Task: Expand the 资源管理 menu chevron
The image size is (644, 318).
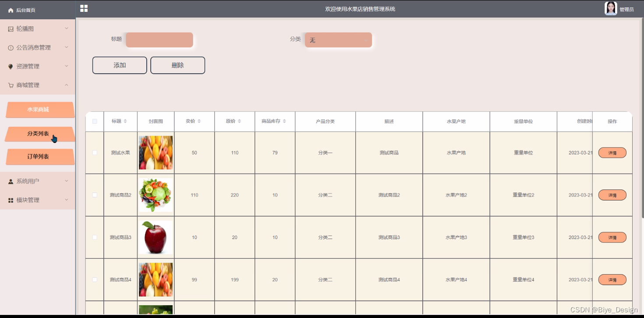Action: 67,66
